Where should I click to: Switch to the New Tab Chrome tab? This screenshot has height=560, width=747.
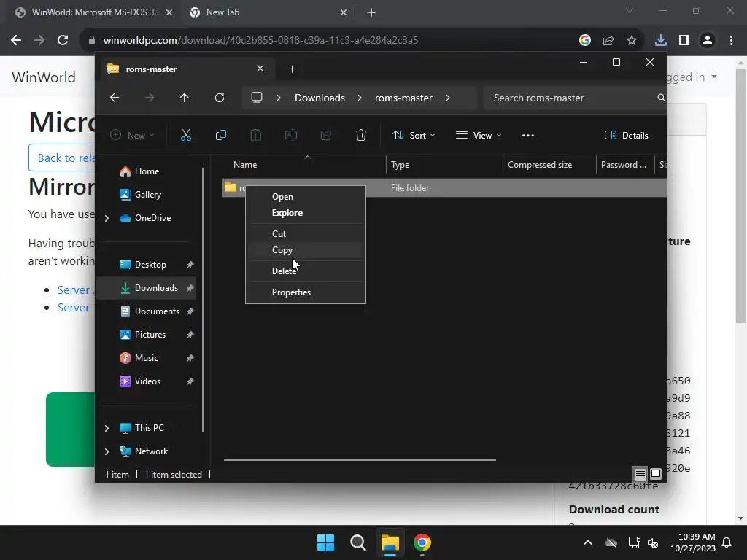[x=268, y=12]
